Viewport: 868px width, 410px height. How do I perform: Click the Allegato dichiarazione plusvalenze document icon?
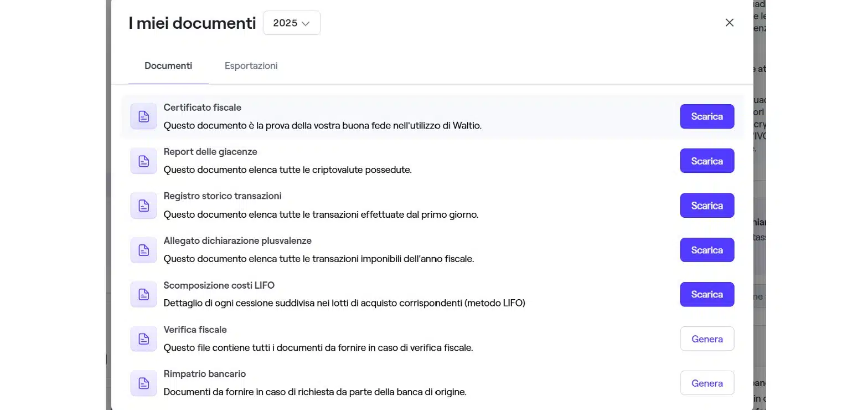pyautogui.click(x=143, y=250)
